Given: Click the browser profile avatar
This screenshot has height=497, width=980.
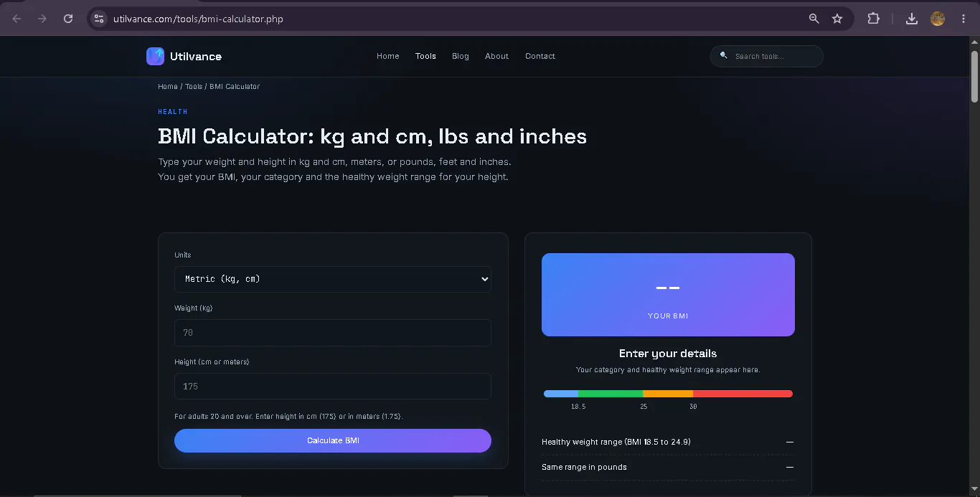Looking at the screenshot, I should tap(938, 19).
